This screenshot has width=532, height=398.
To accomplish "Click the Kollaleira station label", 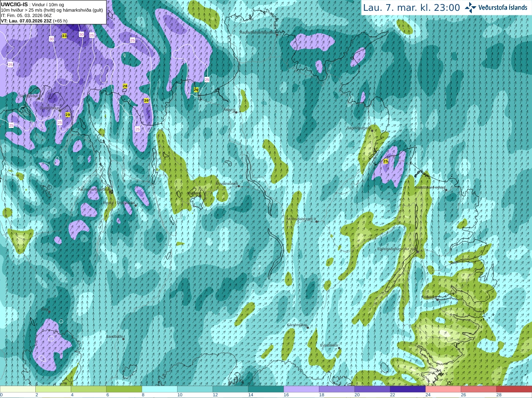I will [429, 297].
